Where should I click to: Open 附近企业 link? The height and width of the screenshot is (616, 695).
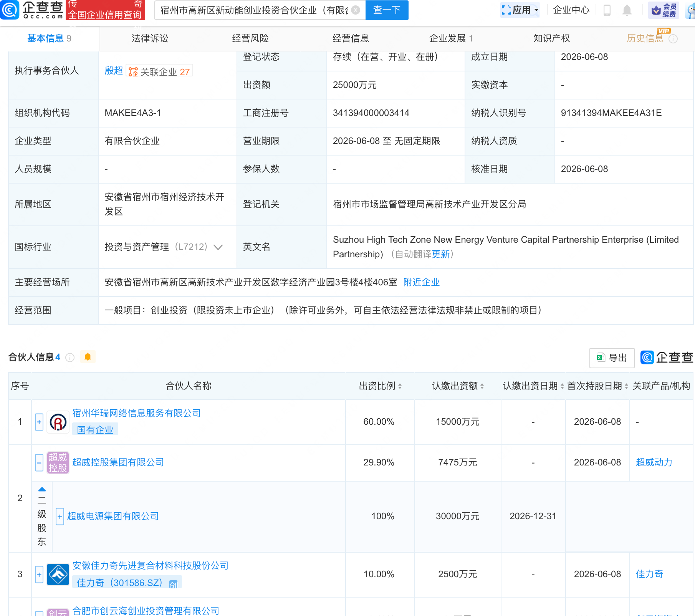pos(421,282)
